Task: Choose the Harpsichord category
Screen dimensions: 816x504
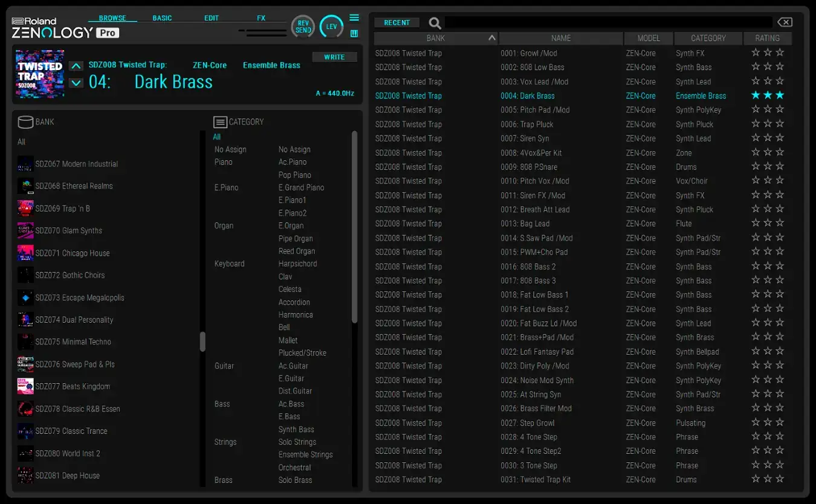Action: pyautogui.click(x=297, y=263)
